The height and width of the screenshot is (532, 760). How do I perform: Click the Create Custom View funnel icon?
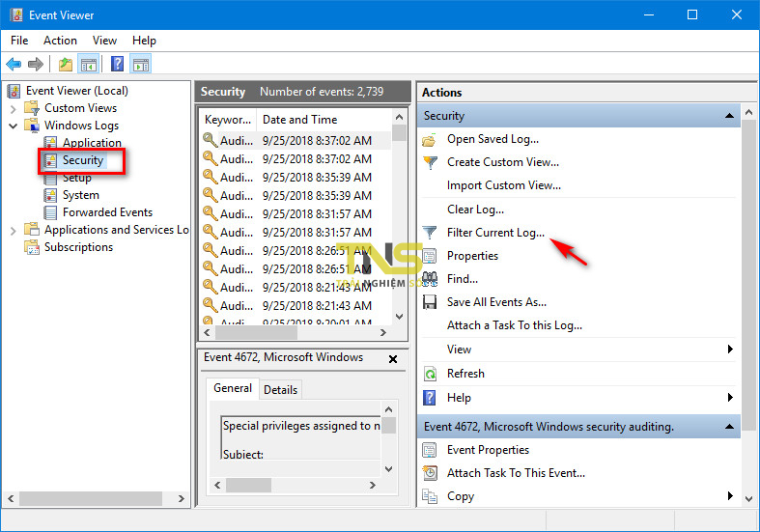430,162
